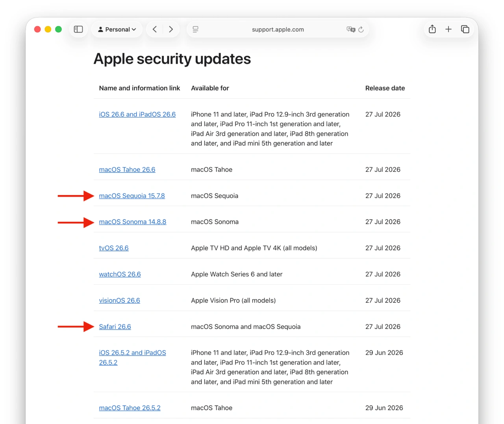Image resolution: width=504 pixels, height=424 pixels.
Task: Open a new tab with plus icon
Action: [x=448, y=29]
